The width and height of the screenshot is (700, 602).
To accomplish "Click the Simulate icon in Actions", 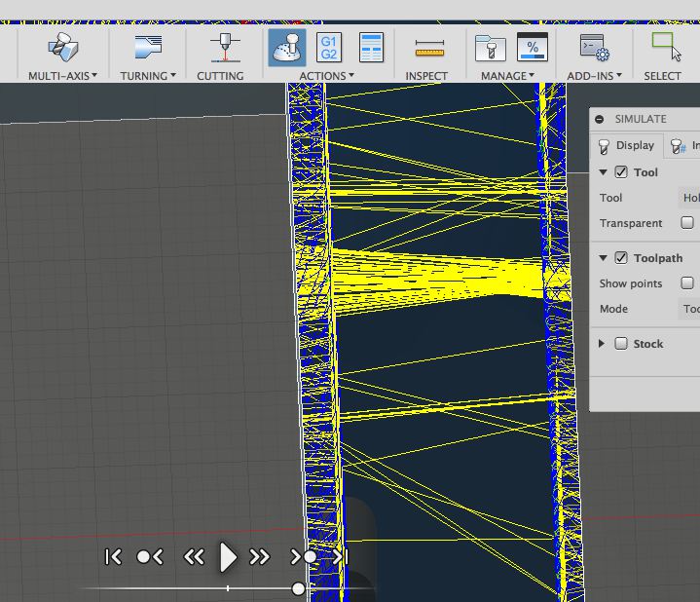I will (x=286, y=47).
